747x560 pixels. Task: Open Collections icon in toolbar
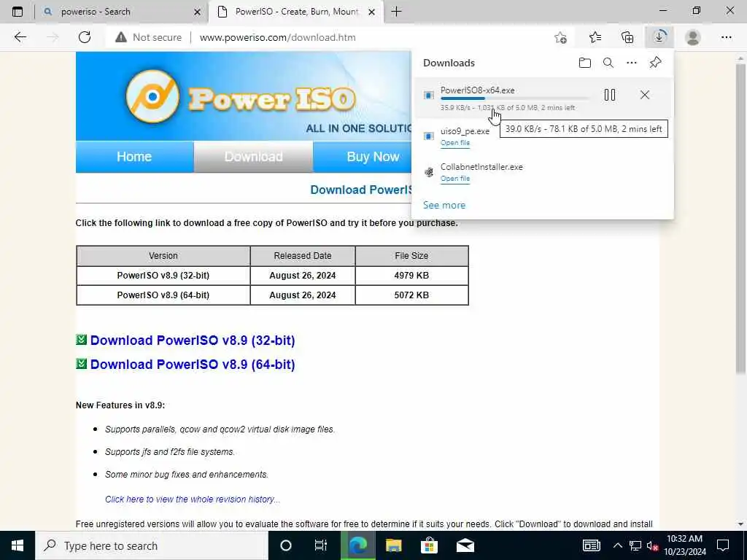pyautogui.click(x=628, y=37)
